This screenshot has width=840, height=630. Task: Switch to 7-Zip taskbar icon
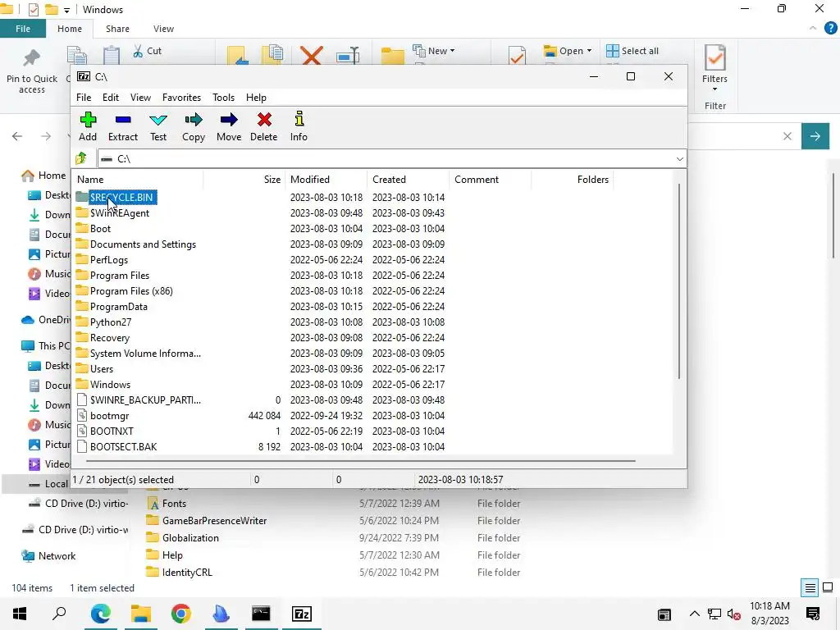tap(302, 614)
